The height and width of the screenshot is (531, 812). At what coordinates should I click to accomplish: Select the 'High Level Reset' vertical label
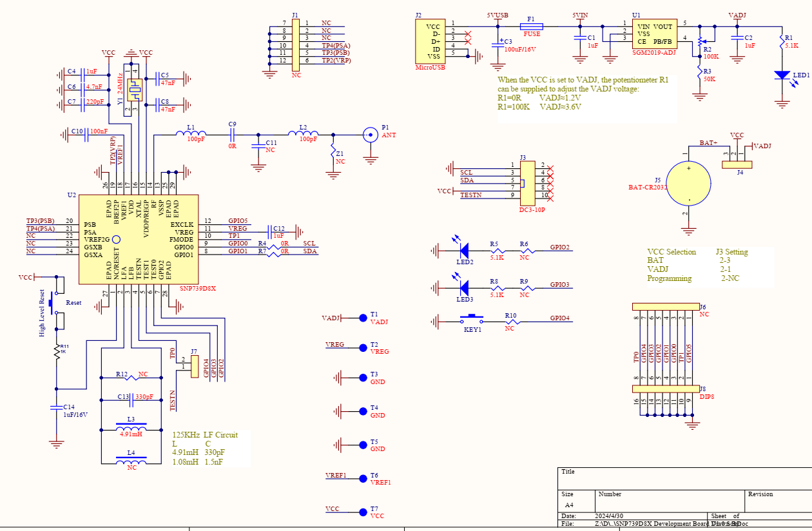coord(42,313)
